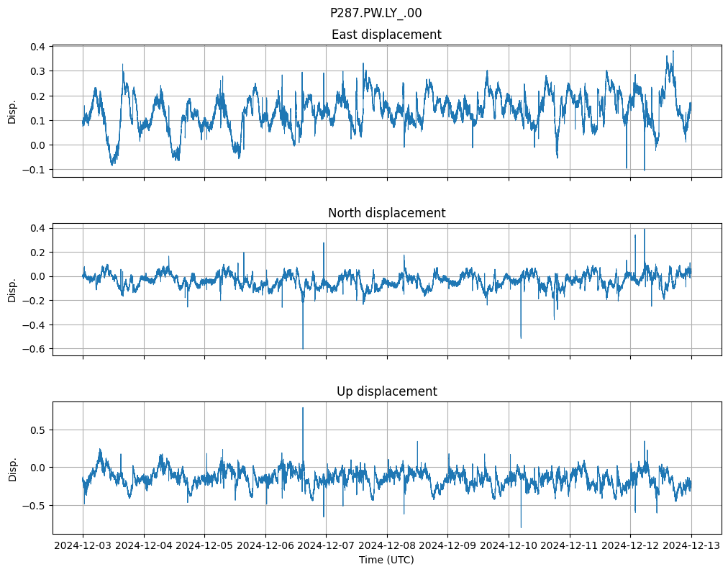Click the Time (UTC) axis label
Viewport: 728px width, 572px height.
point(386,559)
